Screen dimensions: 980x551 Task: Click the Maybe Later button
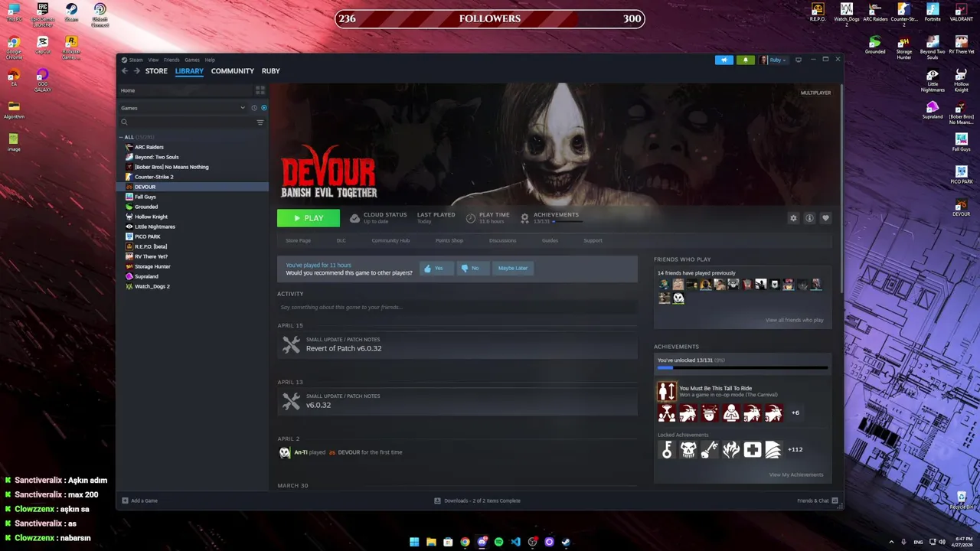pos(513,268)
